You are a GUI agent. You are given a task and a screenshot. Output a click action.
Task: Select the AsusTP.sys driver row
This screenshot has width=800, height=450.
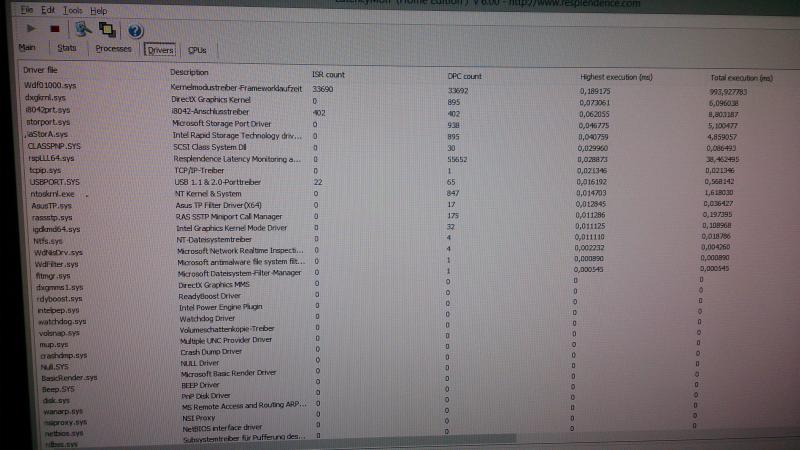tap(52, 206)
